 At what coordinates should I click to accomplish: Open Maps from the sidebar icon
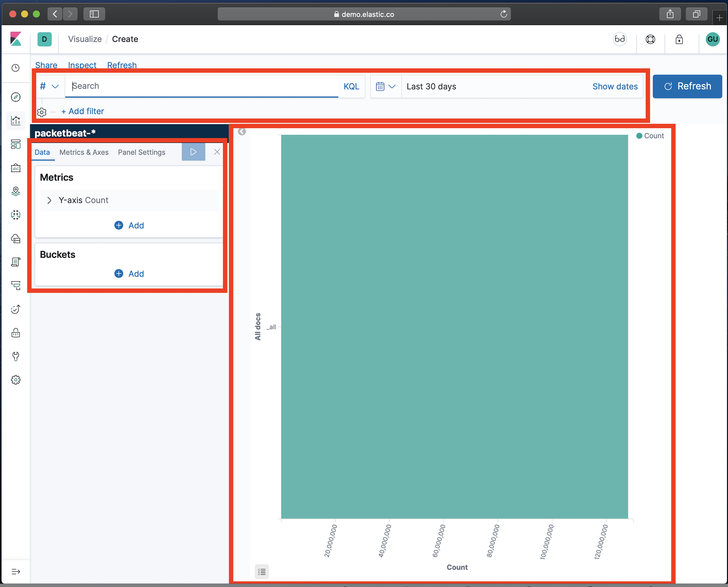pyautogui.click(x=16, y=191)
